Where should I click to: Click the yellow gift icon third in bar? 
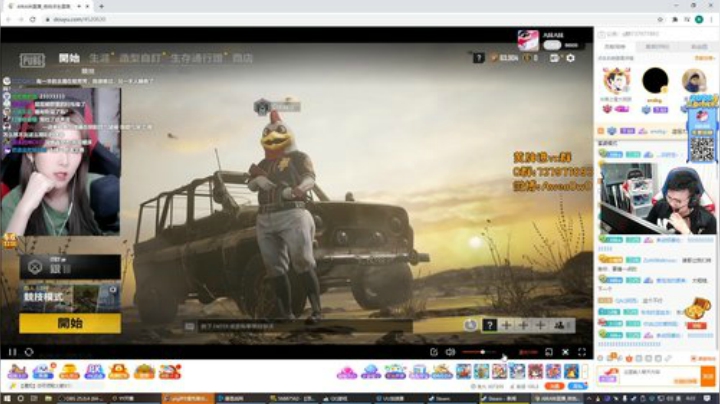[69, 371]
